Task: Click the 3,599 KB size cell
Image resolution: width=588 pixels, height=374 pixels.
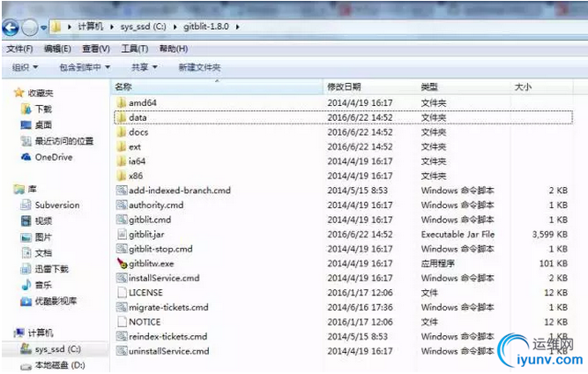Action: point(550,235)
